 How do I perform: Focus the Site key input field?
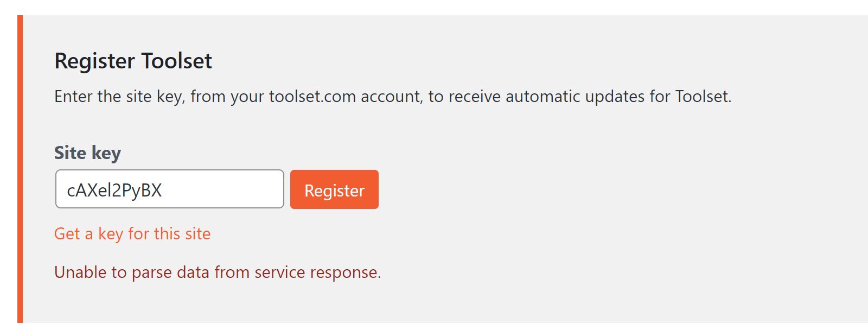tap(169, 189)
